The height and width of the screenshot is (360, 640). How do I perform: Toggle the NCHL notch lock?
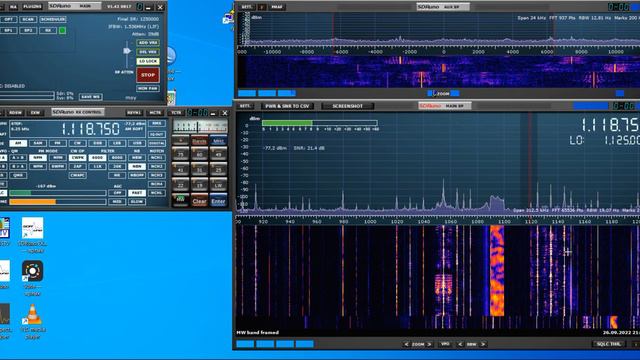157,193
